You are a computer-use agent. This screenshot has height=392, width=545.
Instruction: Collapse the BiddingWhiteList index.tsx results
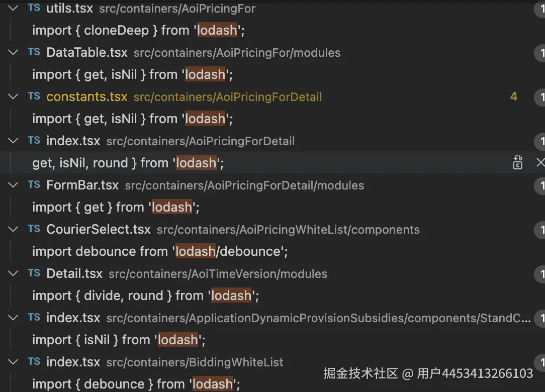14,362
